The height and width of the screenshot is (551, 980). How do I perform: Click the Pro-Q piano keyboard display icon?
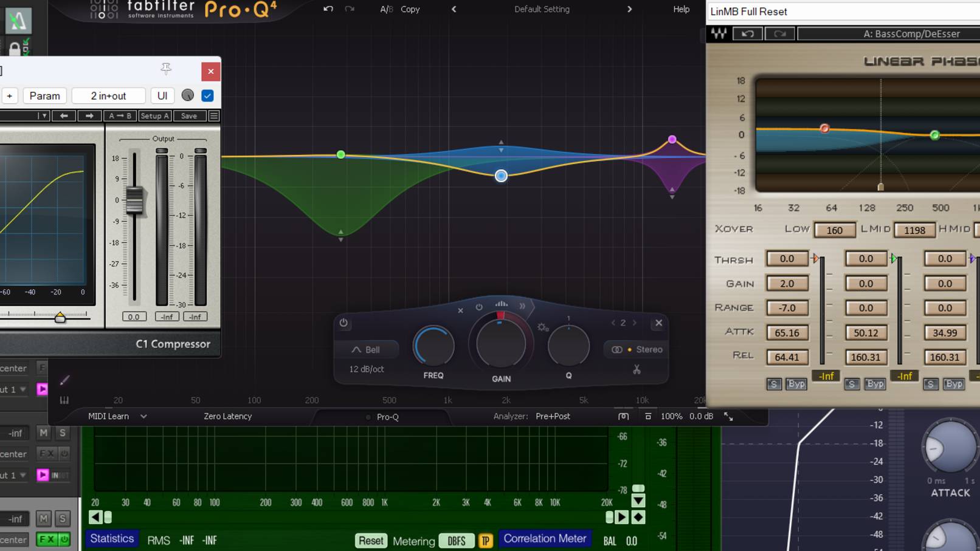(x=64, y=400)
